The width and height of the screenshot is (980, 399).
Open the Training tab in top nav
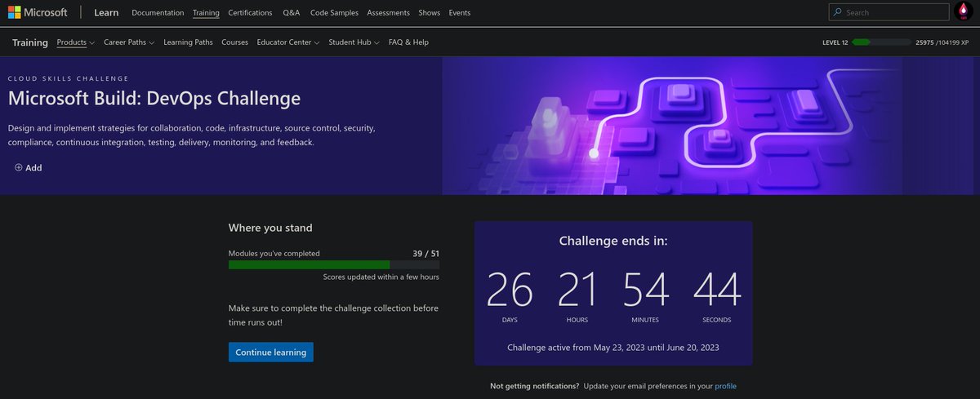[x=206, y=13]
